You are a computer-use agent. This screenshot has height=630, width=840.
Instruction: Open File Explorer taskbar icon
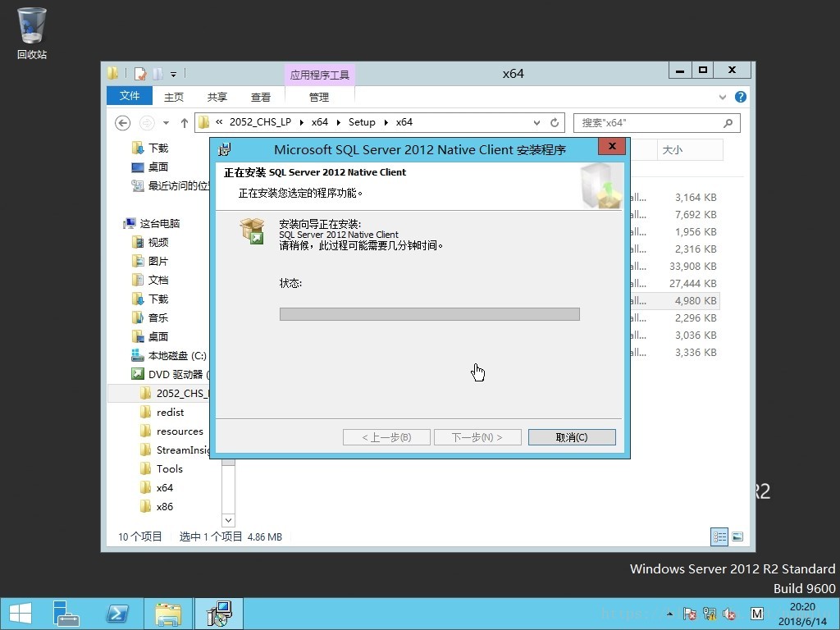(168, 614)
